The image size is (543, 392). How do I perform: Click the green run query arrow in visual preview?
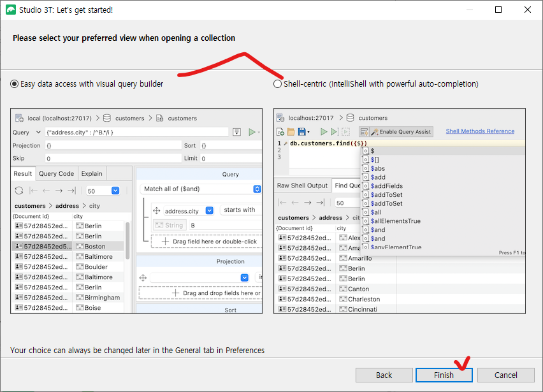[x=252, y=132]
